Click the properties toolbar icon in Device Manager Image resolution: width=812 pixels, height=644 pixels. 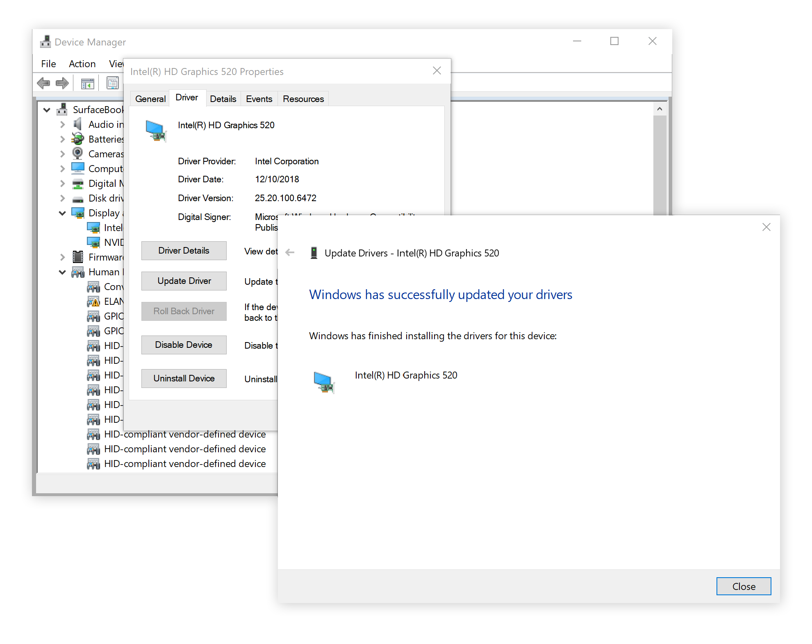click(112, 83)
